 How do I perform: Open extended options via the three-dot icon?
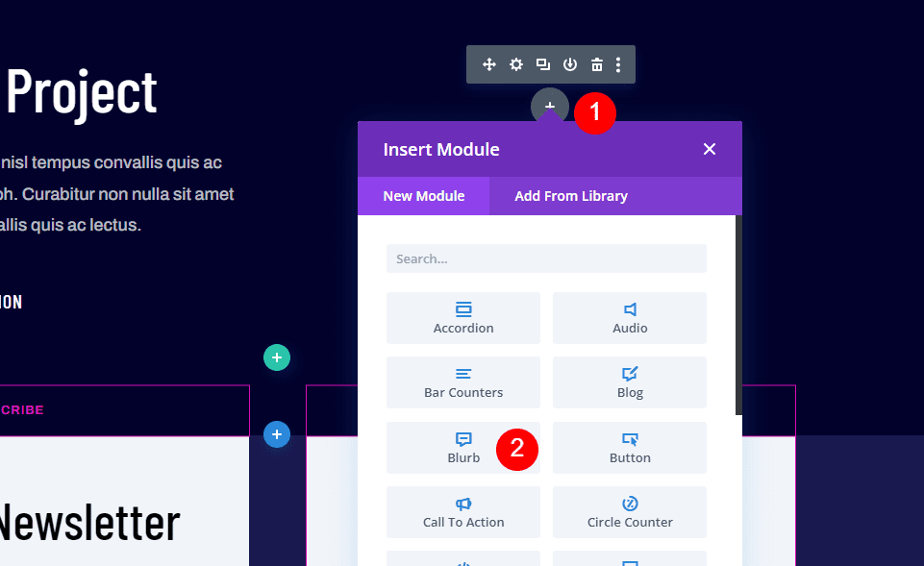618,64
